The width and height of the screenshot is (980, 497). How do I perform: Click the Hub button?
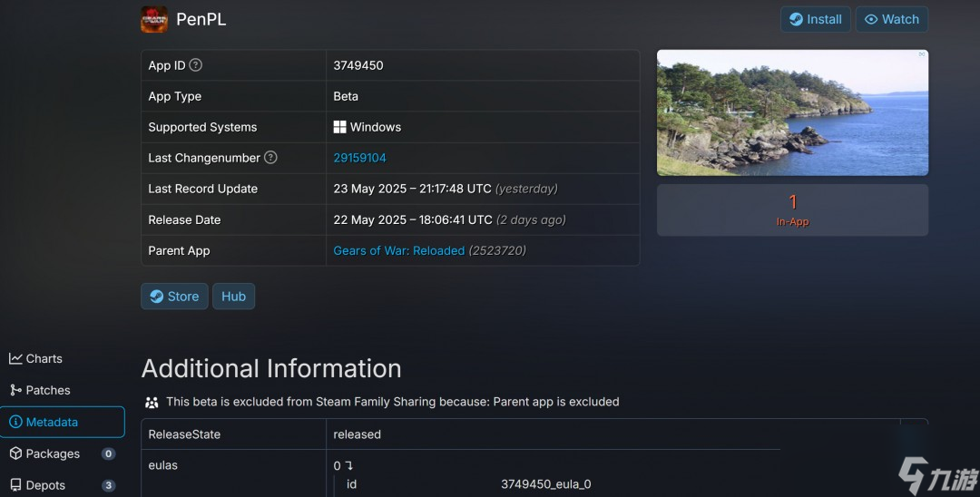[234, 296]
